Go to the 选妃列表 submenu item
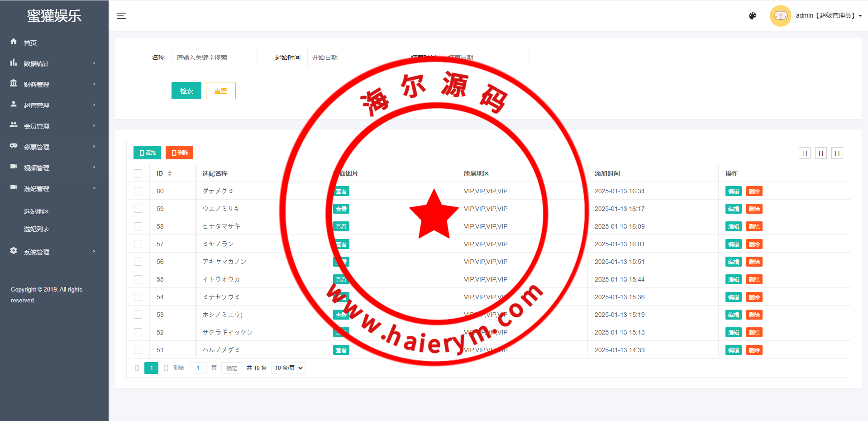 pyautogui.click(x=37, y=229)
